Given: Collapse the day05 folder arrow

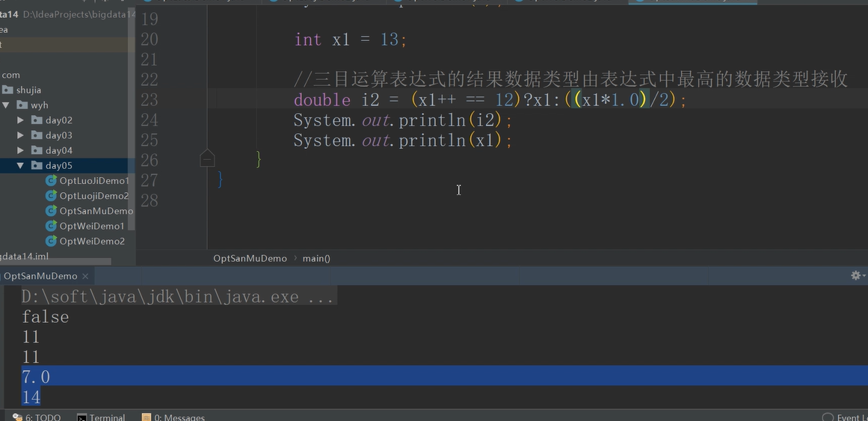Looking at the screenshot, I should tap(20, 165).
